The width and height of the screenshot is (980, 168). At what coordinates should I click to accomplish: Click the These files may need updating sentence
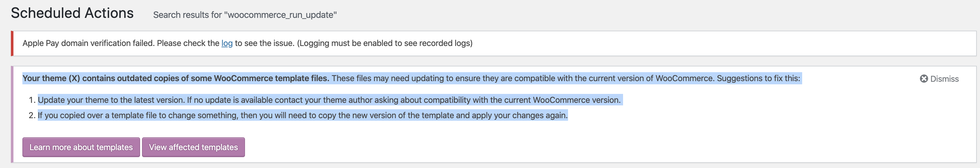[523, 78]
